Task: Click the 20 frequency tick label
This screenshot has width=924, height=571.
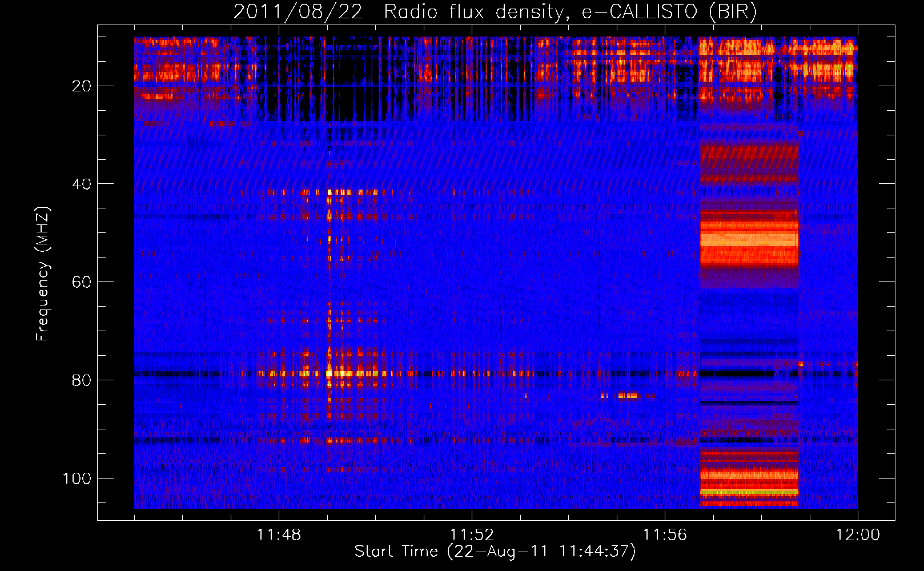Action: [82, 86]
